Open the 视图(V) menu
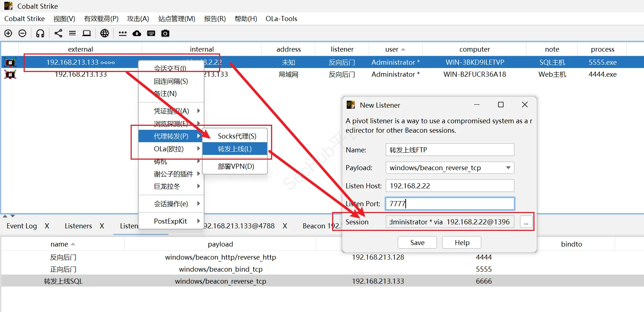The height and width of the screenshot is (312, 644). (64, 19)
